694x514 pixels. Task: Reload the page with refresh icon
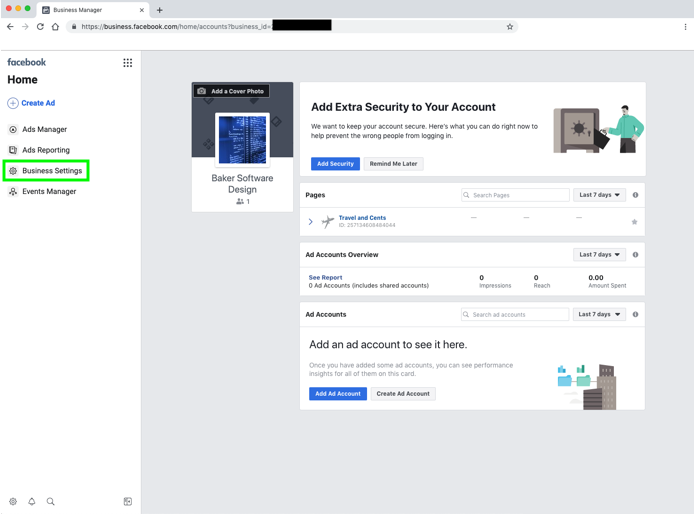point(40,27)
